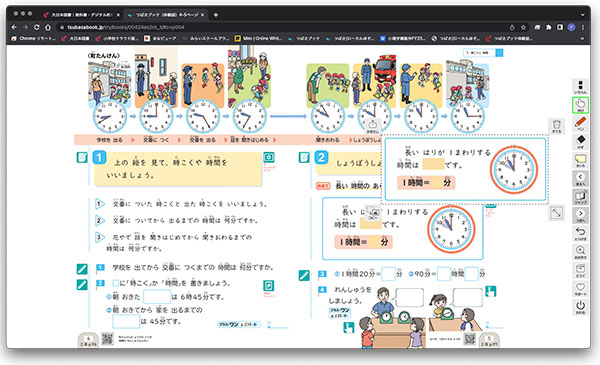Click the diagonal arrow handle beside the popup
This screenshot has height=365, width=600.
pos(557,212)
